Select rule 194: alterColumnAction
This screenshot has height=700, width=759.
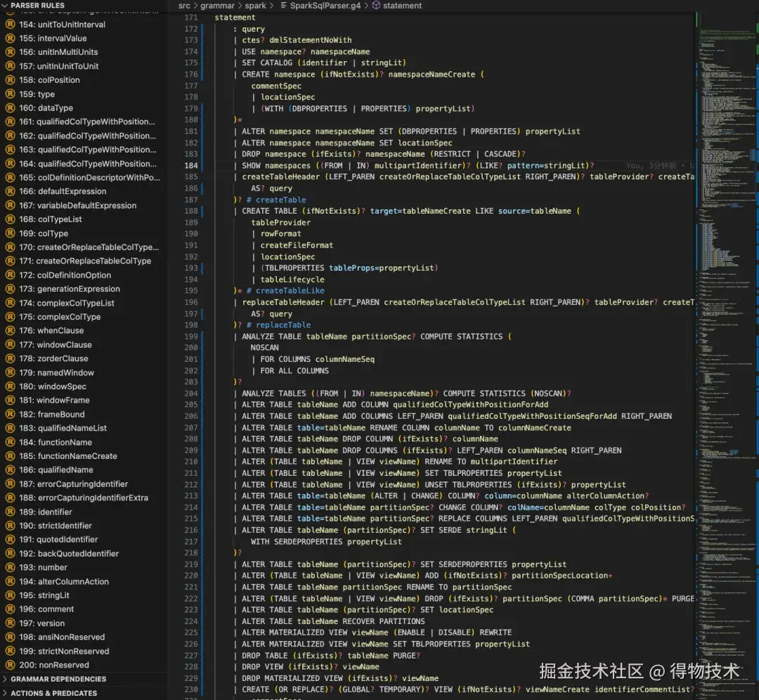coord(64,582)
